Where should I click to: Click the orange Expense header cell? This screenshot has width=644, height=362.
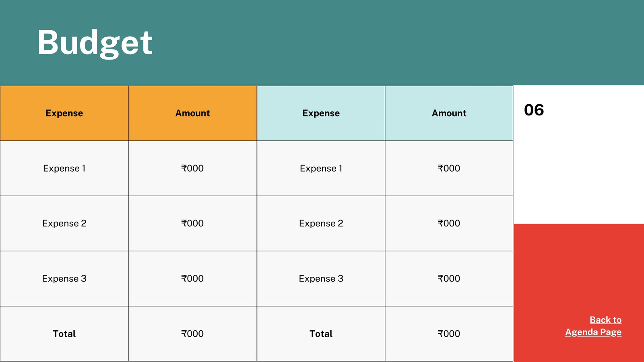click(x=64, y=113)
